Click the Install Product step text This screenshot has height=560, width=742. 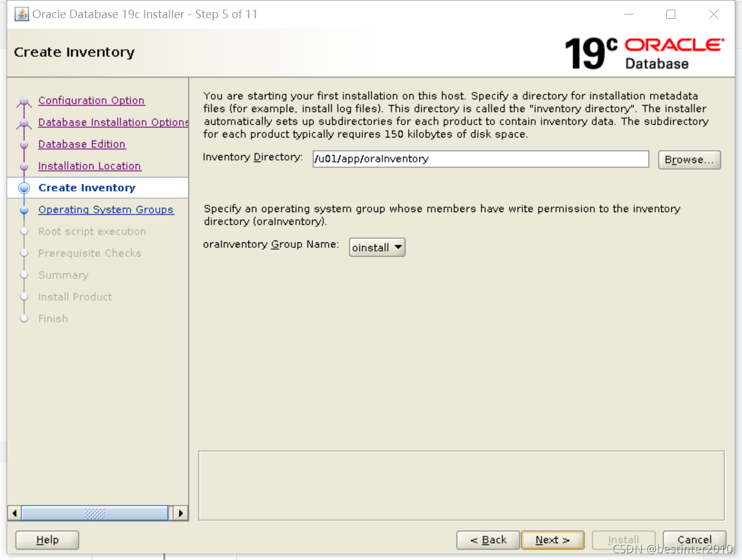pos(75,297)
